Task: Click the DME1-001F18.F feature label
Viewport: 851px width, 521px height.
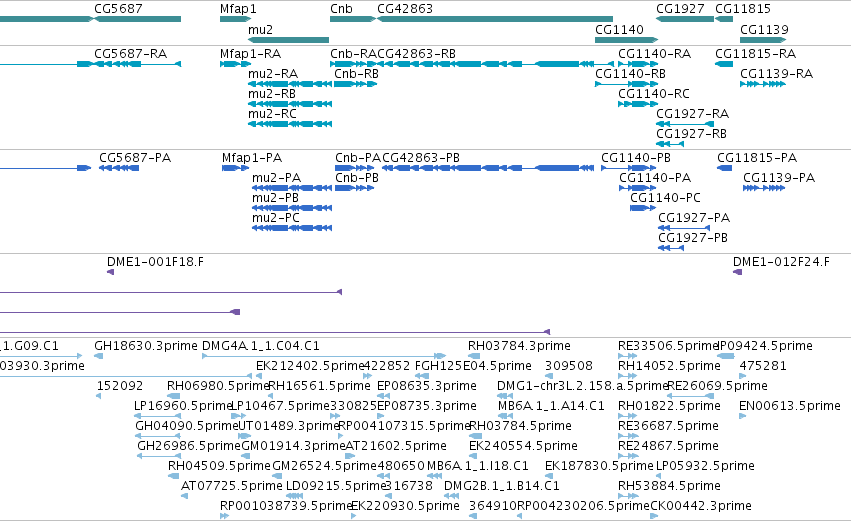Action: coord(155,262)
